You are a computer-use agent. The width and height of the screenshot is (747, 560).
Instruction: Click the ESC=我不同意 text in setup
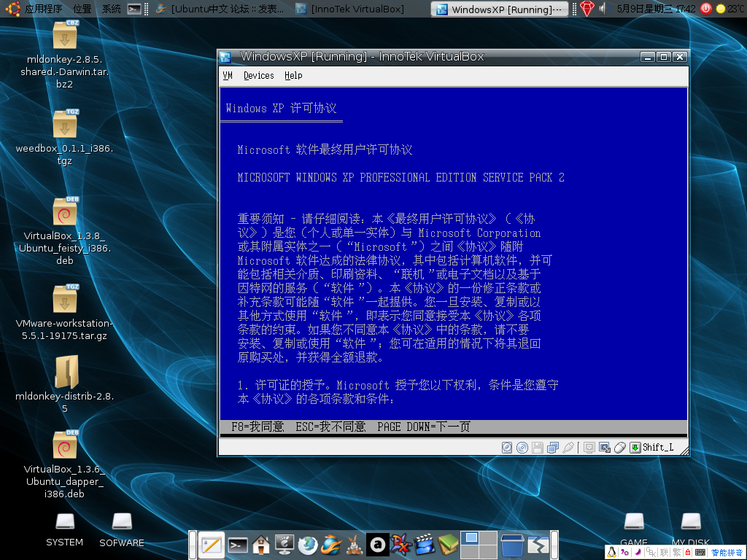[330, 427]
